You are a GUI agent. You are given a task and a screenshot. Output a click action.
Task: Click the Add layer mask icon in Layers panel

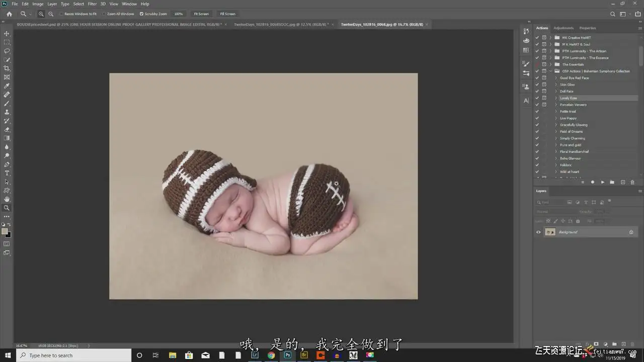point(596,345)
